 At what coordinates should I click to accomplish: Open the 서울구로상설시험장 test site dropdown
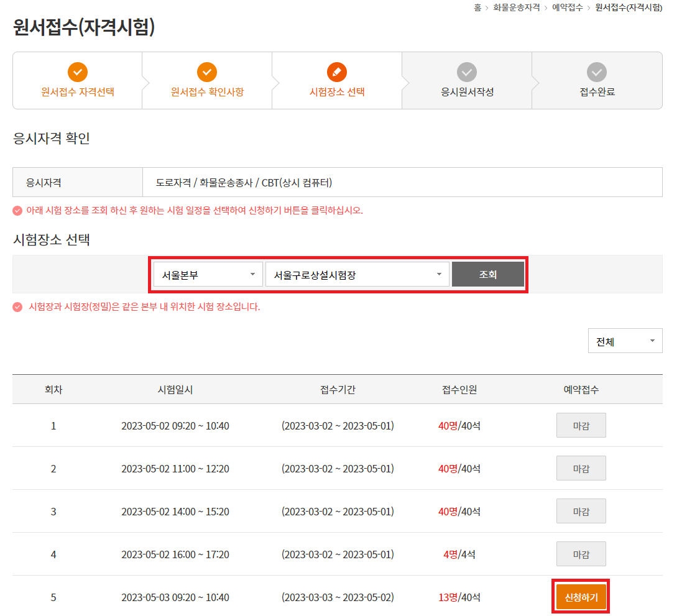coord(356,274)
